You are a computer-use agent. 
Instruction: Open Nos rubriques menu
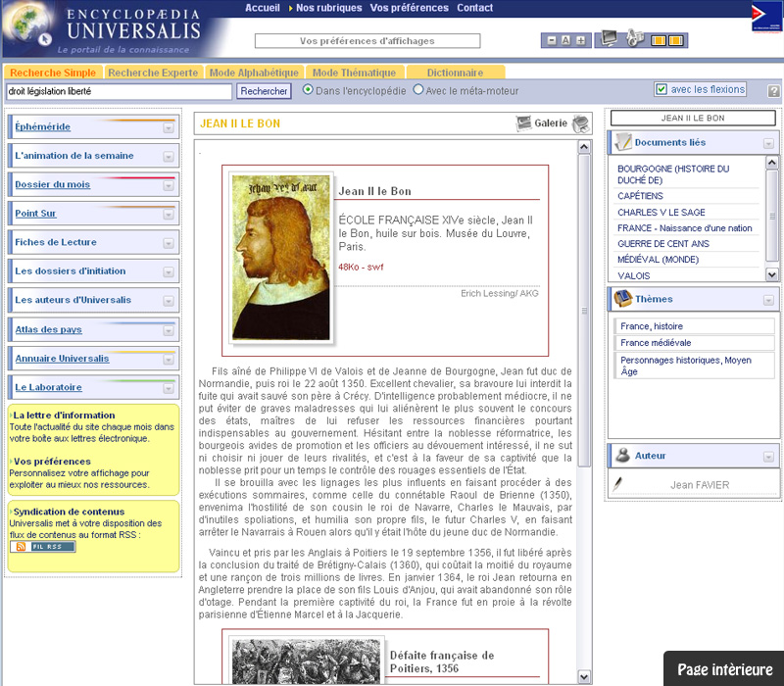(x=328, y=8)
